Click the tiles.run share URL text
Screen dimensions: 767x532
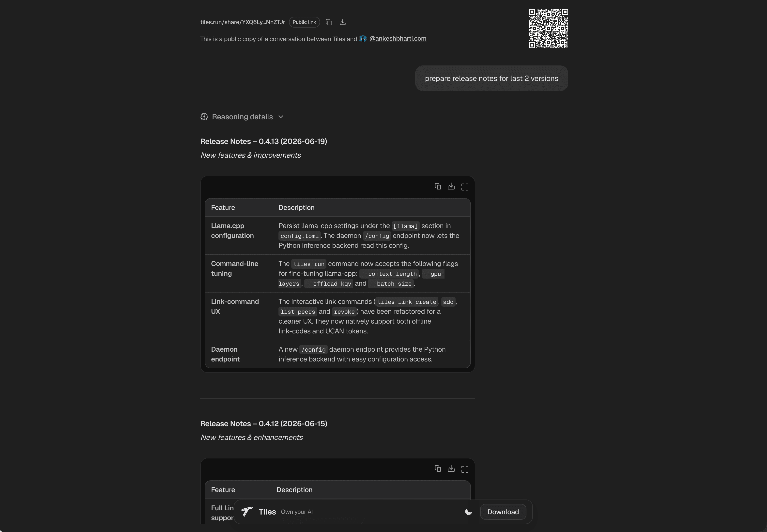(243, 22)
